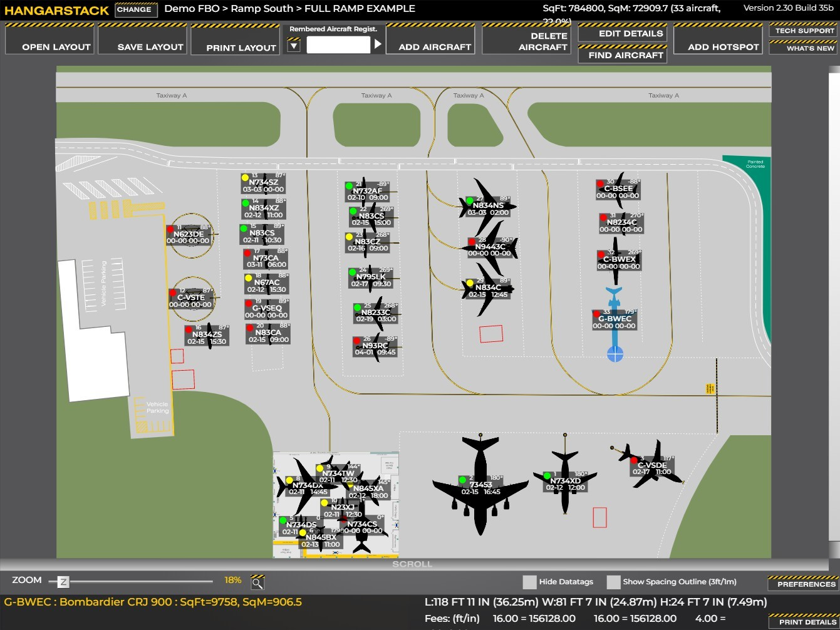Viewport: 840px width, 630px height.
Task: Select the magnifying glass zoom search icon
Action: click(x=257, y=581)
